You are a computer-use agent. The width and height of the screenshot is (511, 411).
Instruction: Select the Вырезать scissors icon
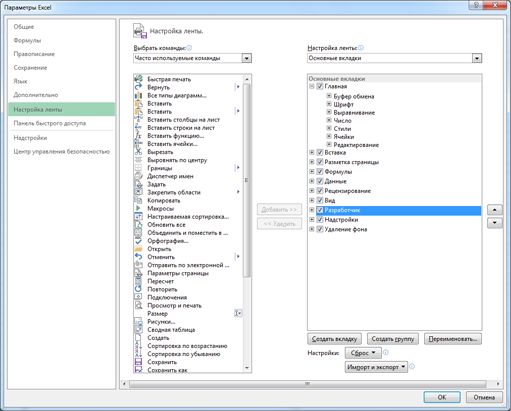[138, 152]
